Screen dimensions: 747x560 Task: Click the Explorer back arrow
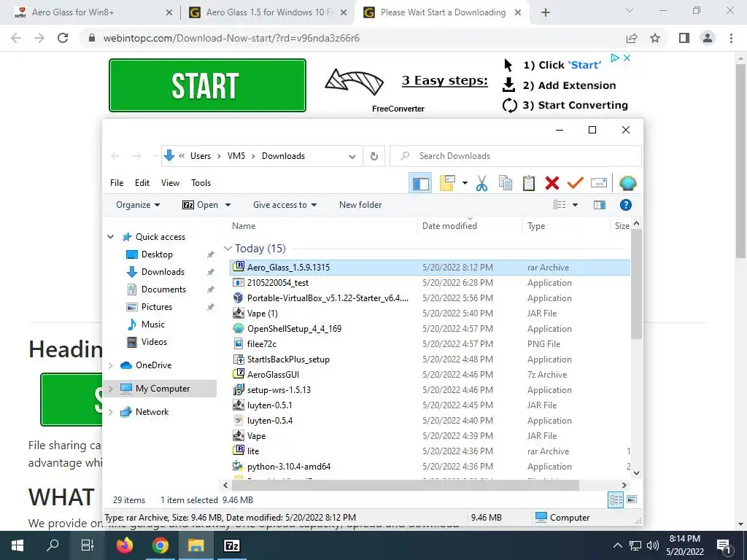pyautogui.click(x=115, y=156)
